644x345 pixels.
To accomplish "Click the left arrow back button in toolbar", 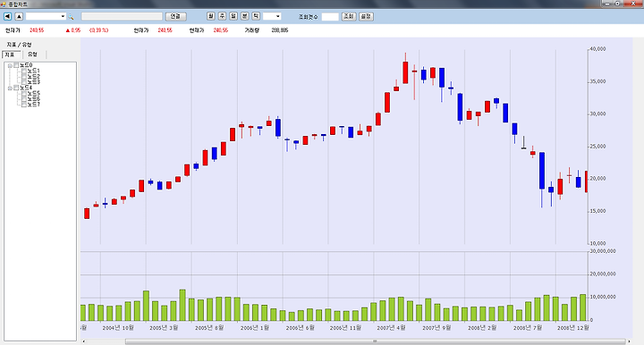I will [7, 16].
